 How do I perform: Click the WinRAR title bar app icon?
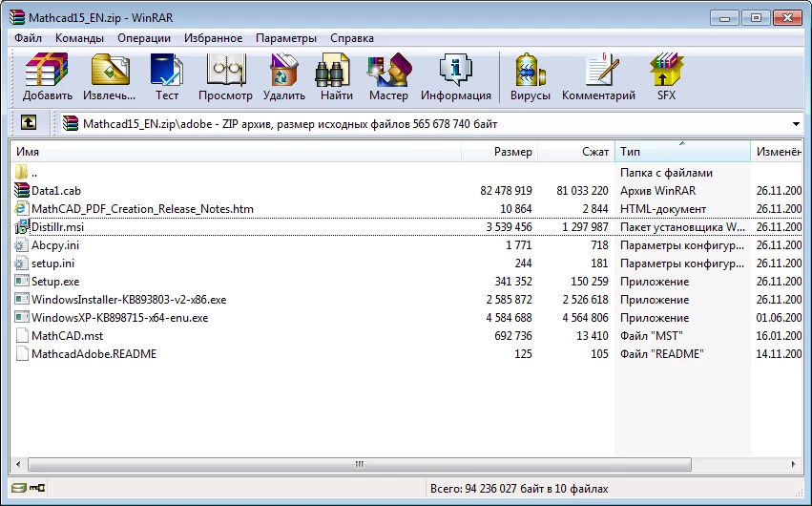point(17,17)
